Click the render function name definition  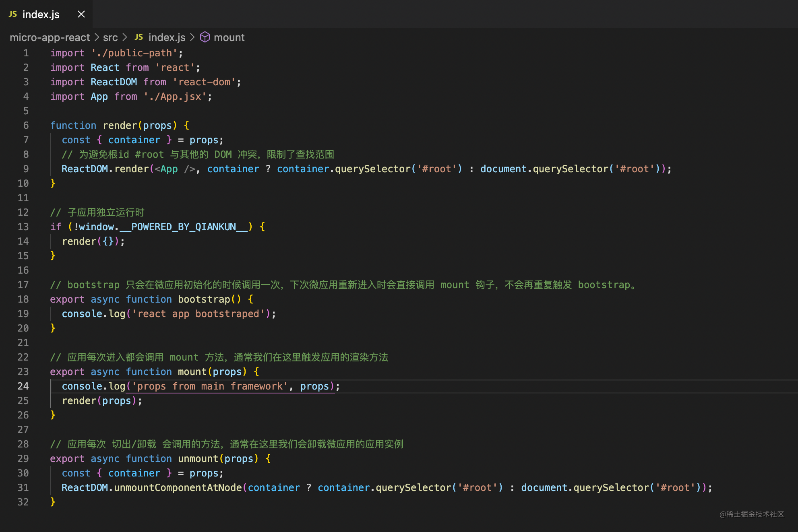tap(120, 126)
